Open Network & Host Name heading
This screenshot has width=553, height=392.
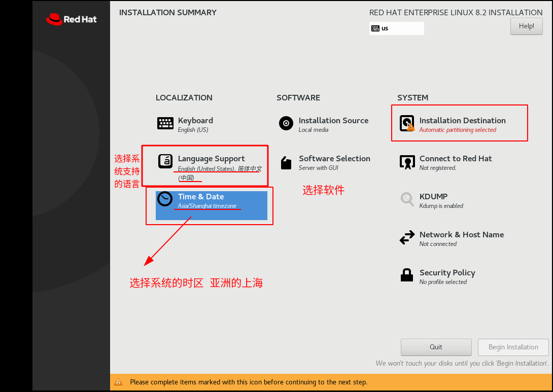point(461,235)
